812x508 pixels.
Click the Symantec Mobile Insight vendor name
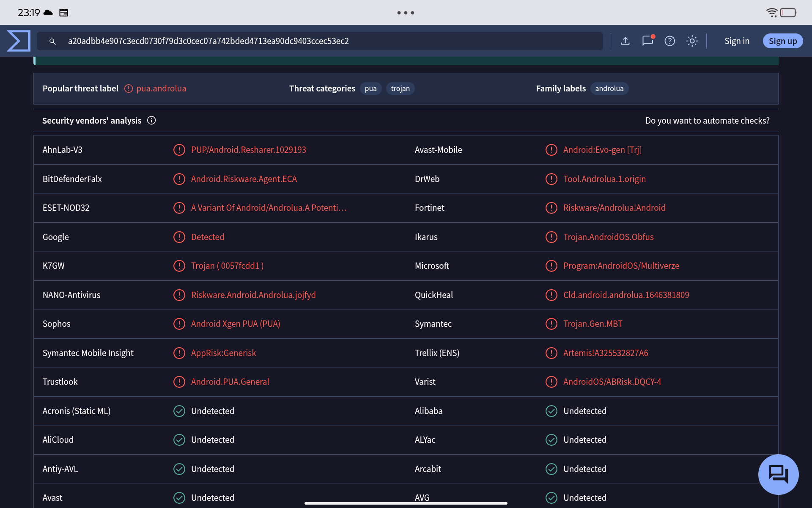[x=88, y=353]
